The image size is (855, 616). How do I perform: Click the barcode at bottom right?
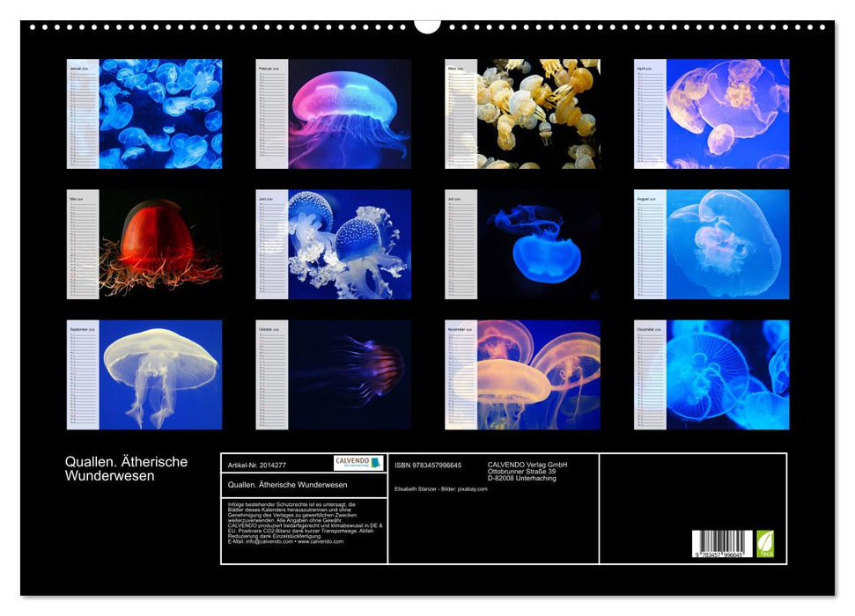click(x=722, y=544)
